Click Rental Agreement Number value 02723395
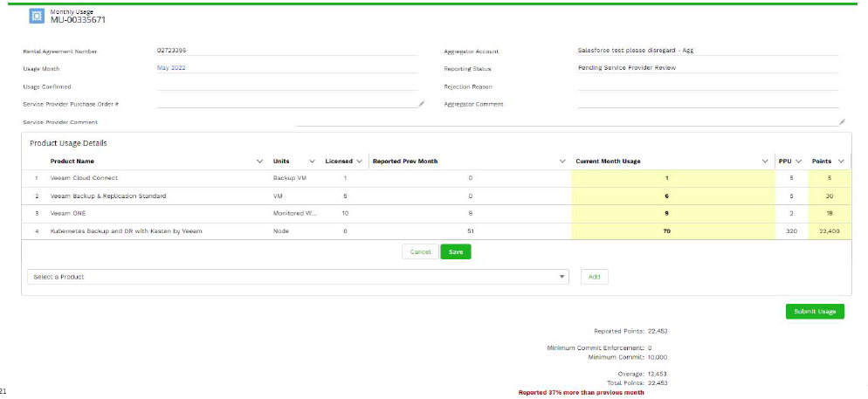Viewport: 868px width, 399px height. coord(171,51)
